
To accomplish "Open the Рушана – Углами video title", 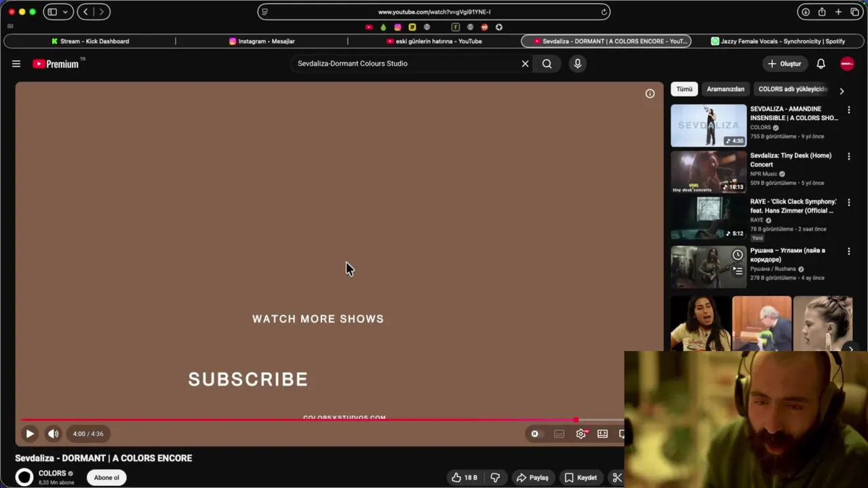I will (x=787, y=255).
